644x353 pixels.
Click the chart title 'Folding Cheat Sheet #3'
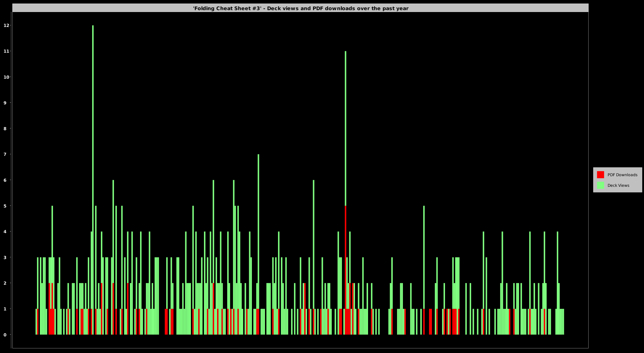coord(301,8)
